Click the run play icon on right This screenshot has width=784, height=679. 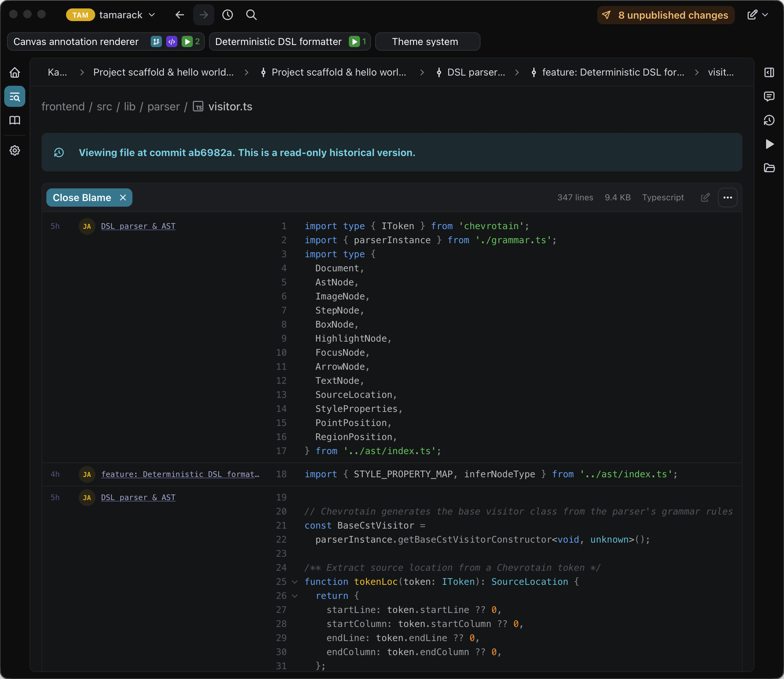tap(769, 144)
